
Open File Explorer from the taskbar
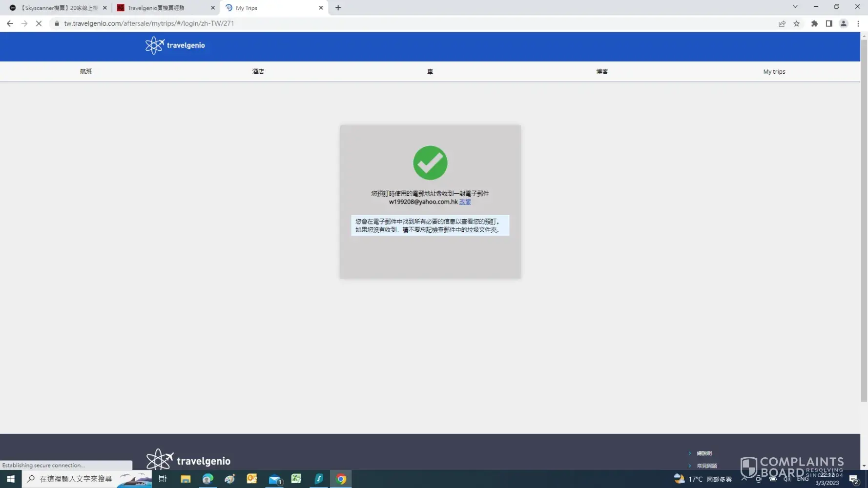point(186,479)
